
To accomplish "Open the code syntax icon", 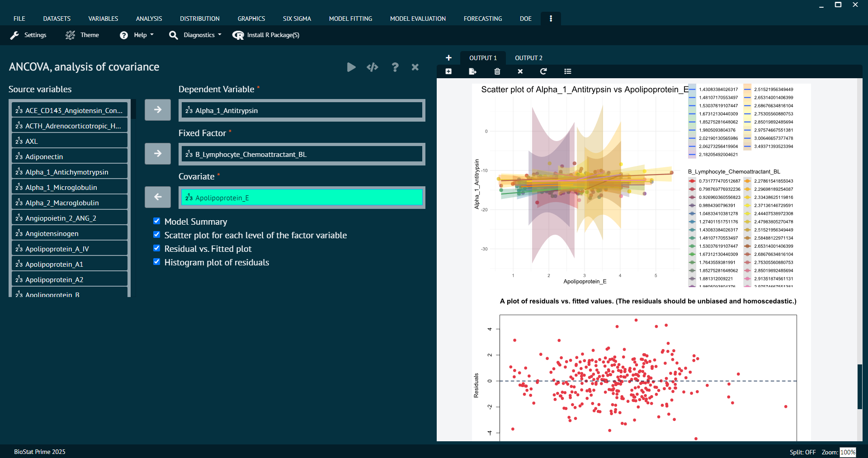I will 373,67.
